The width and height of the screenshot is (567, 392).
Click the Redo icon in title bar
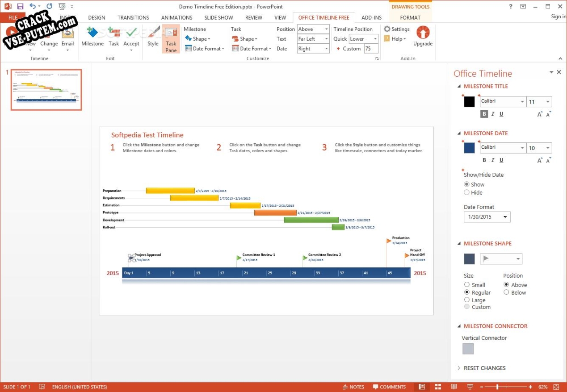(x=49, y=6)
